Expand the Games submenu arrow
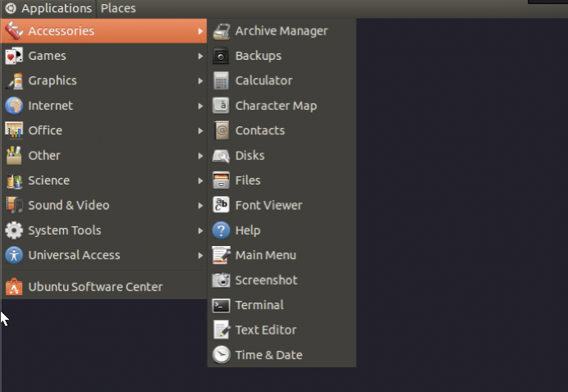 [200, 56]
